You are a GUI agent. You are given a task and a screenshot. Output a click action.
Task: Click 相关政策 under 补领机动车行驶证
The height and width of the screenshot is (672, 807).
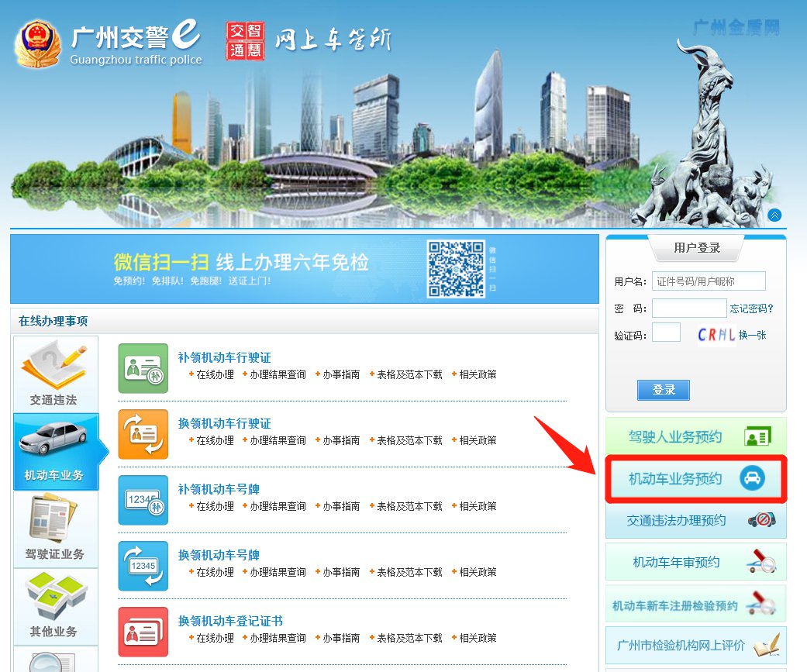pyautogui.click(x=478, y=374)
